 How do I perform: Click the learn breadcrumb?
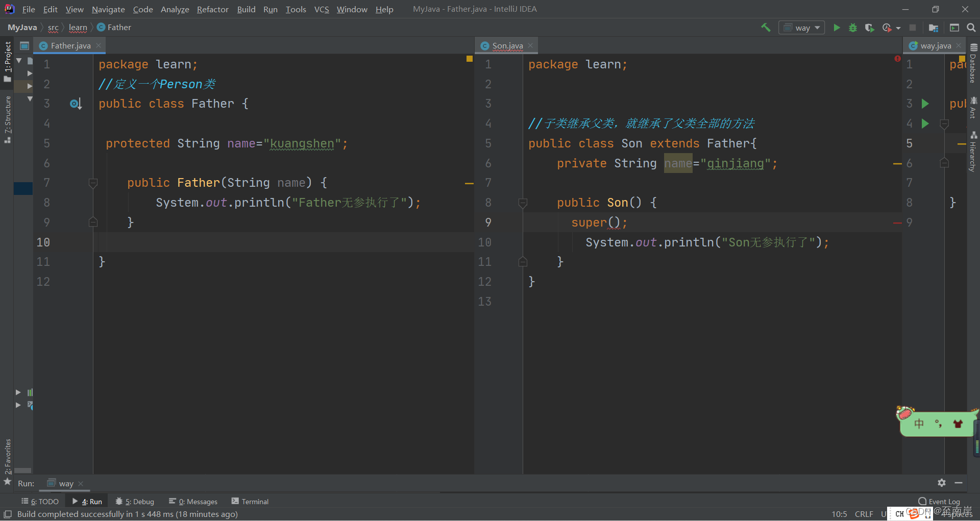(x=78, y=28)
